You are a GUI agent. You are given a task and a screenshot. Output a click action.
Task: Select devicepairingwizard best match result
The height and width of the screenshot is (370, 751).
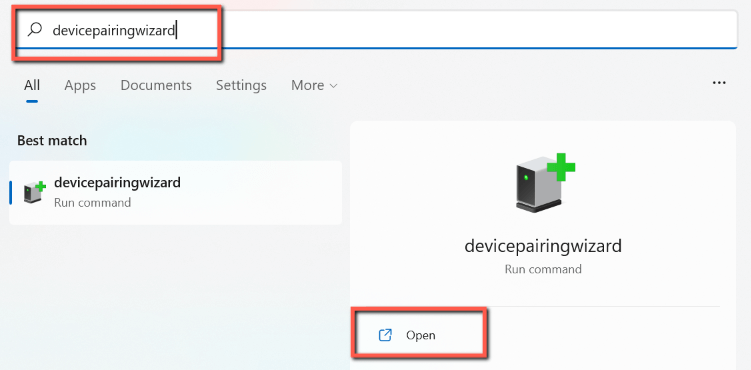click(175, 192)
